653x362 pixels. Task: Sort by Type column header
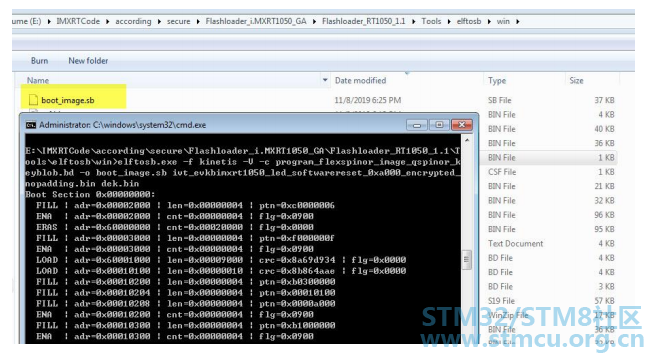pos(497,80)
